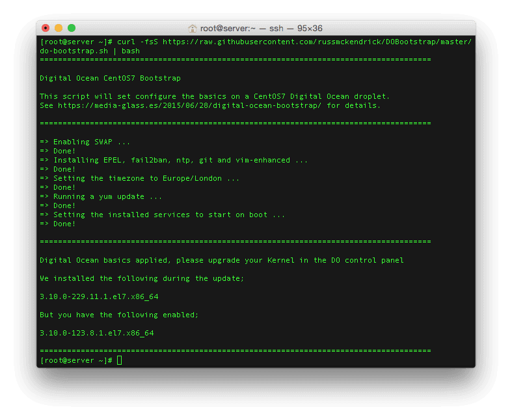Screen dimensions: 512x420
Task: Click the green zoom window button
Action: point(72,28)
